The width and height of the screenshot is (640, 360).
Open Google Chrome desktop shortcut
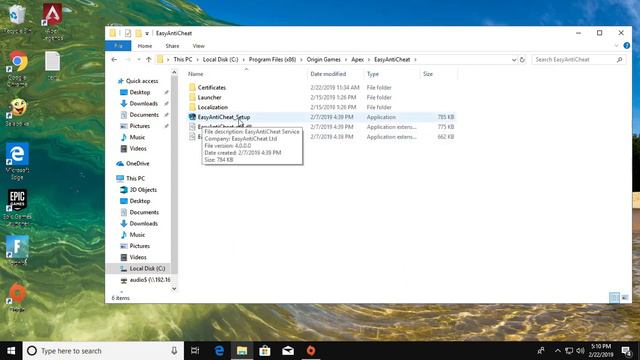pos(17,68)
